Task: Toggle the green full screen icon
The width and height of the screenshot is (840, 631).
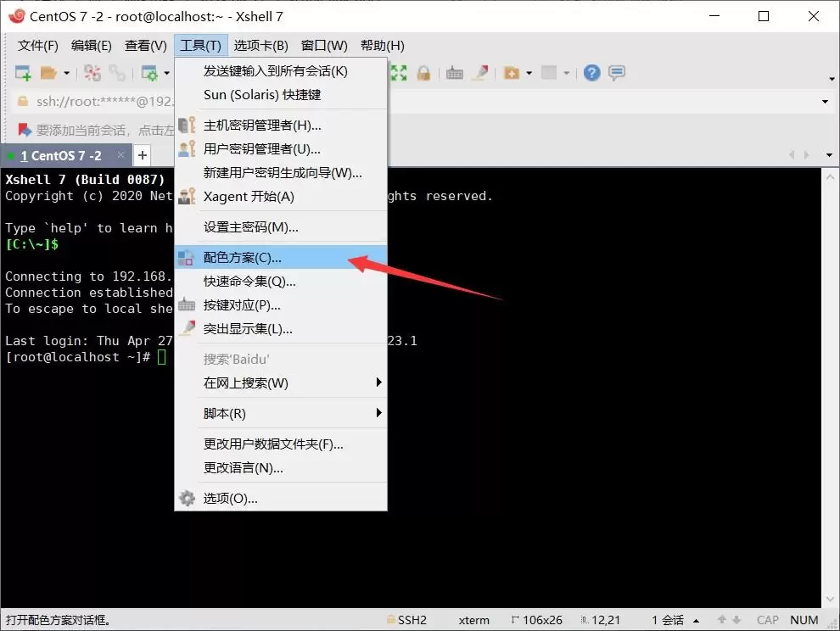Action: pyautogui.click(x=399, y=73)
